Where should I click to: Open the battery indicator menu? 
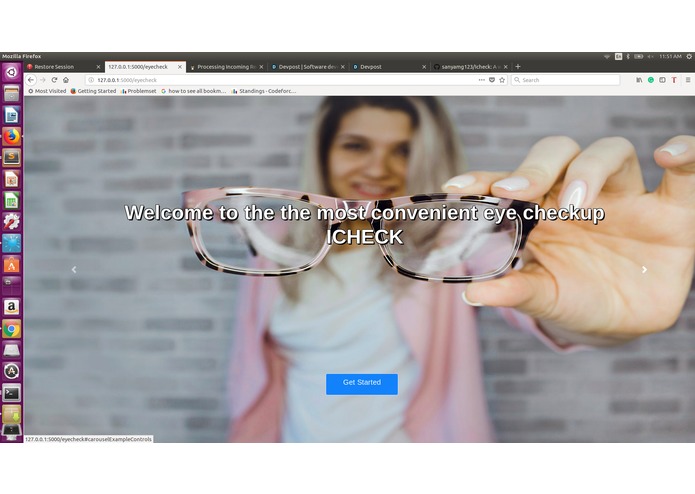[639, 56]
